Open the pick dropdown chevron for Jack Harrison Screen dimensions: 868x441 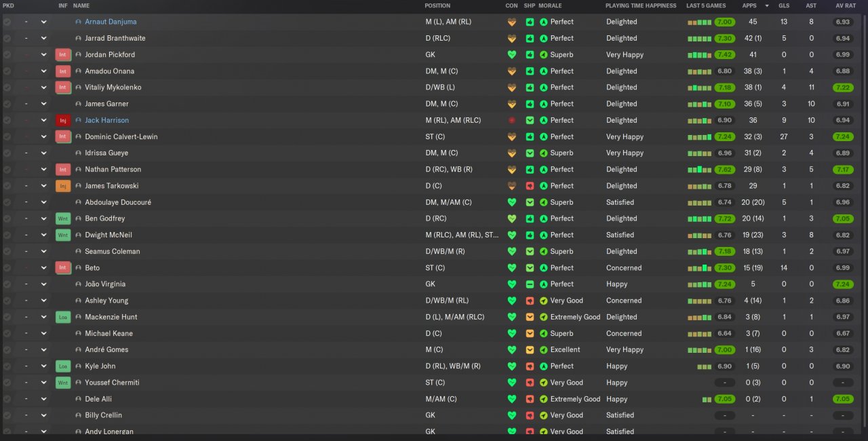pyautogui.click(x=43, y=120)
